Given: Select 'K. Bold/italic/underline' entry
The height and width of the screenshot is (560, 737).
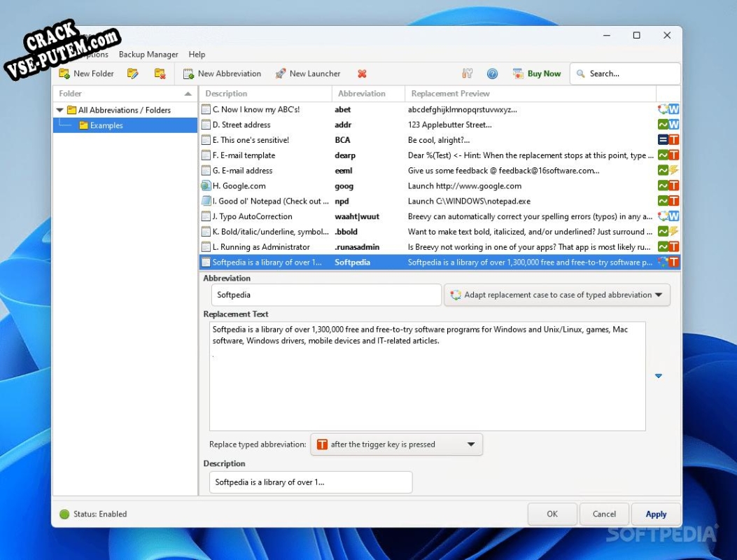Looking at the screenshot, I should pos(440,232).
